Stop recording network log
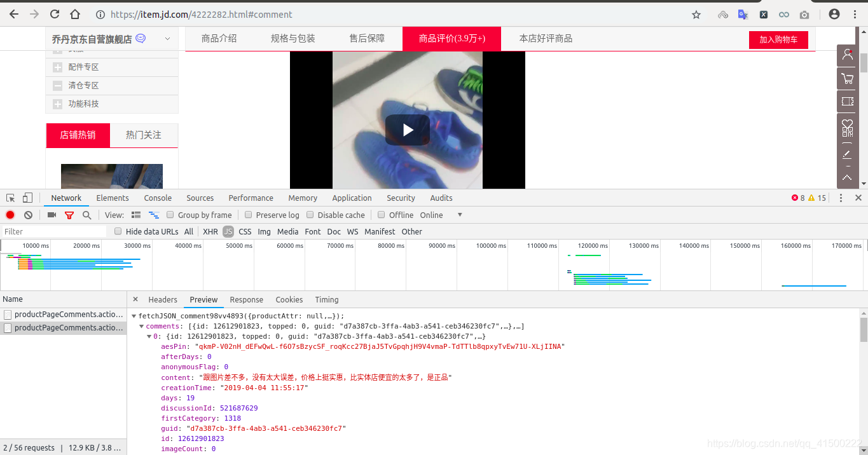The image size is (868, 455). click(x=10, y=215)
